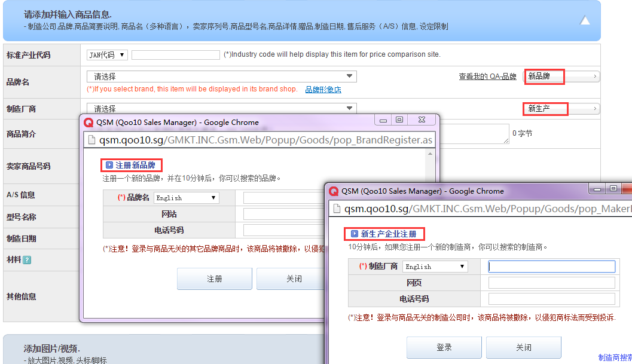Image resolution: width=632 pixels, height=364 pixels.
Task: Click the 网站 field in brand popup
Action: click(284, 214)
